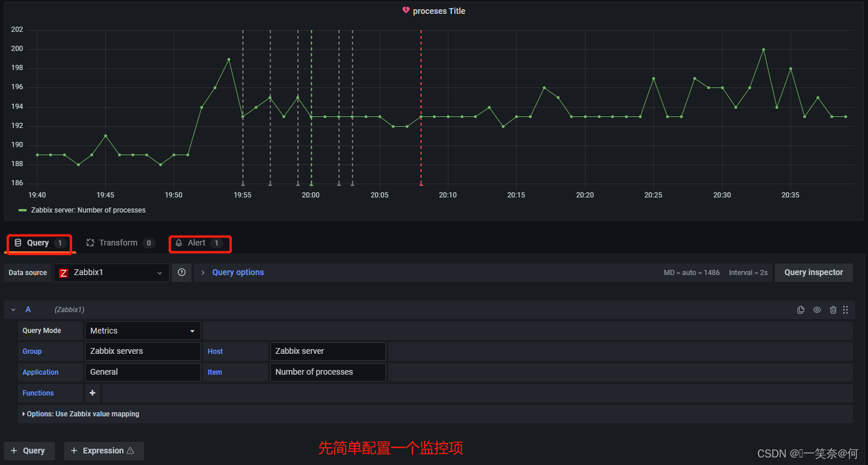The height and width of the screenshot is (465, 868).
Task: Collapse query row A with its chevron
Action: pos(13,310)
